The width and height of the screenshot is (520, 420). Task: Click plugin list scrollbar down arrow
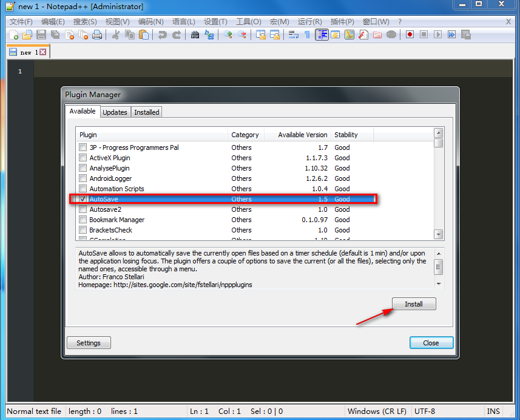[439, 234]
